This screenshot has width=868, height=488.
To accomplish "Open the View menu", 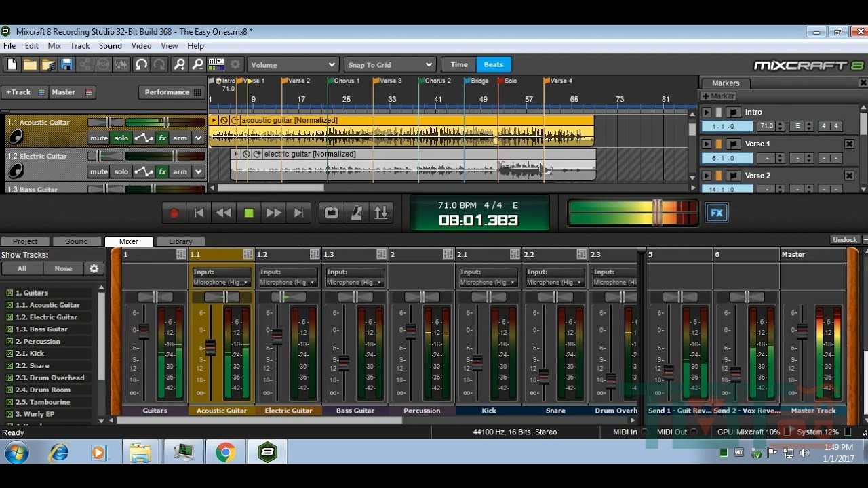I will coord(170,46).
